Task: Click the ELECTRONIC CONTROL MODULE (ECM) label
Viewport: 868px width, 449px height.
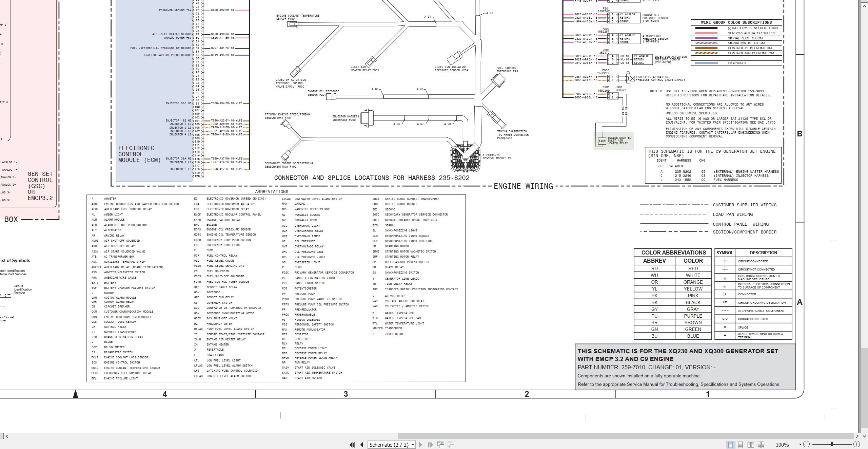Action: click(x=139, y=154)
